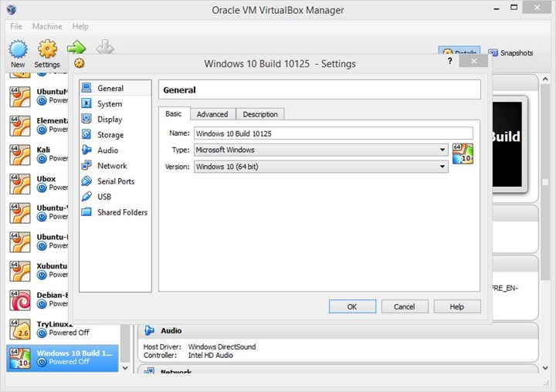Viewport: 556px width, 392px height.
Task: Click the Windows 10 OS type icon beside Type
Action: (x=463, y=154)
